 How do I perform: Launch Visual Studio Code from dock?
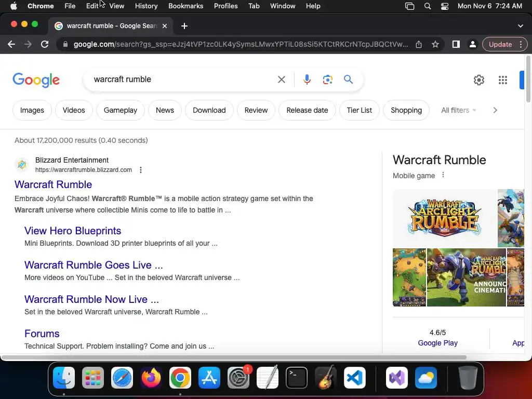pos(355,378)
